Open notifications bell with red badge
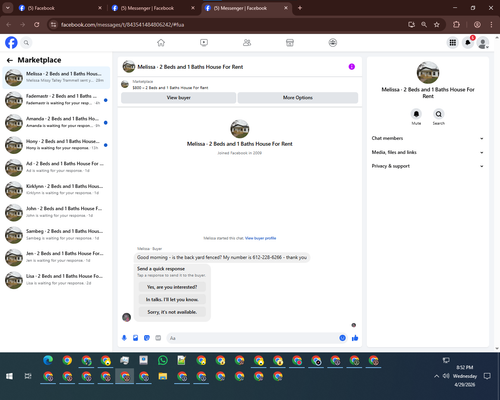 [x=468, y=43]
